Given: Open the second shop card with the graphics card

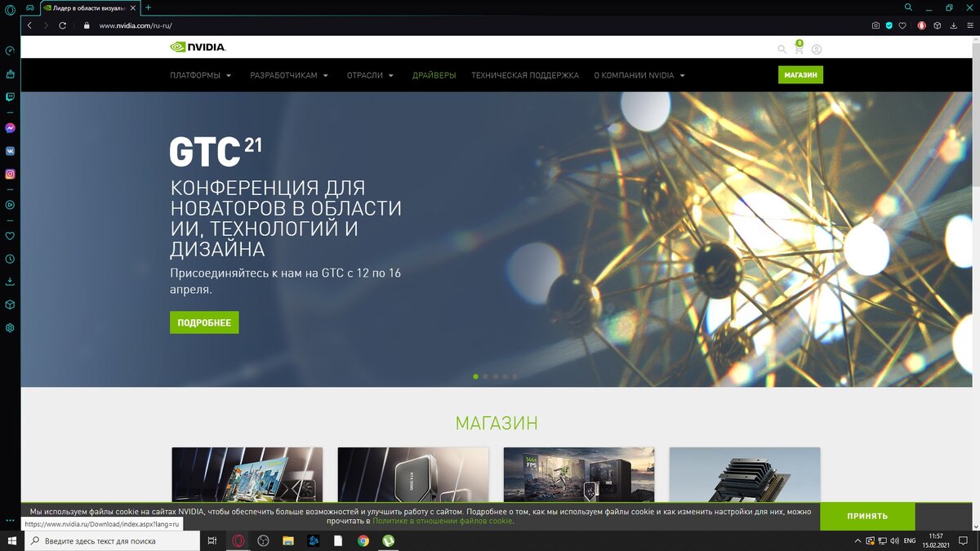Looking at the screenshot, I should click(413, 474).
